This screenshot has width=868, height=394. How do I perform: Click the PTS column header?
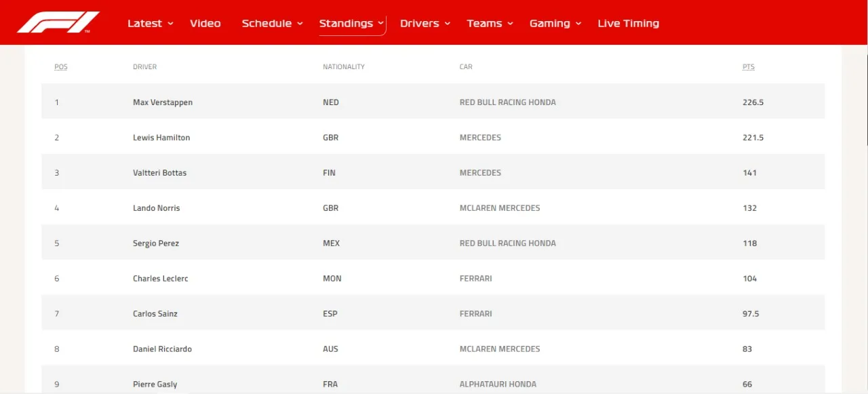[x=748, y=67]
